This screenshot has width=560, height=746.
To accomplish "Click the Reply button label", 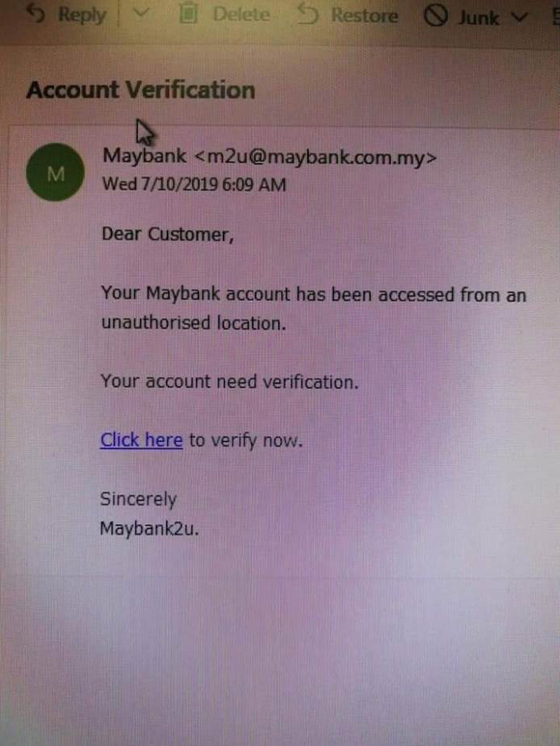I will pos(82,15).
